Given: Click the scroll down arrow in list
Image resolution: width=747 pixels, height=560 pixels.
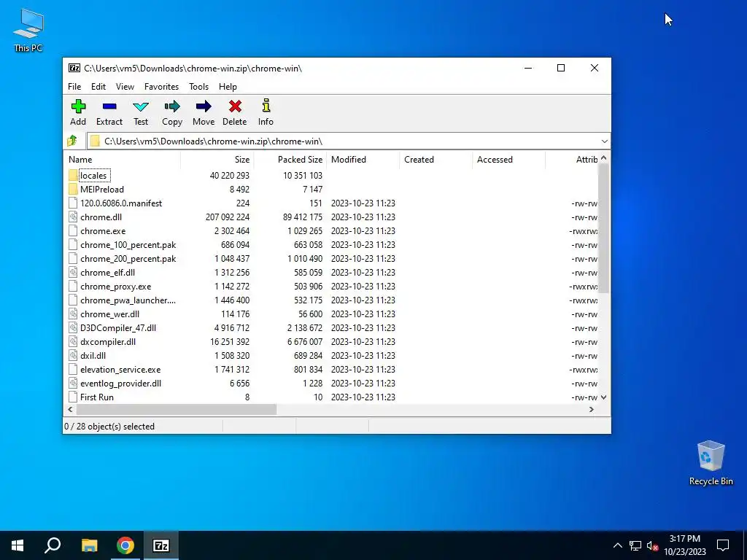Looking at the screenshot, I should pos(603,397).
